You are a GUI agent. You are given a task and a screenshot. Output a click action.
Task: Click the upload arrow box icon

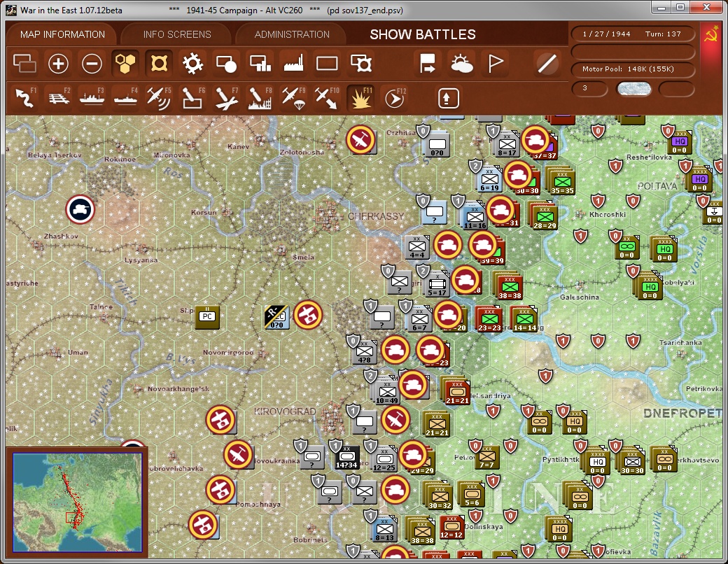[x=448, y=99]
